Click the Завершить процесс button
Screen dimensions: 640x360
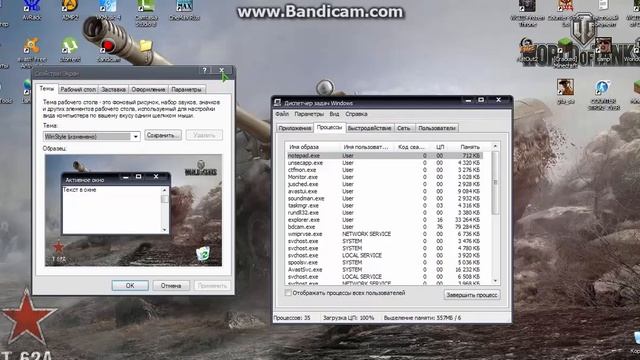click(472, 295)
